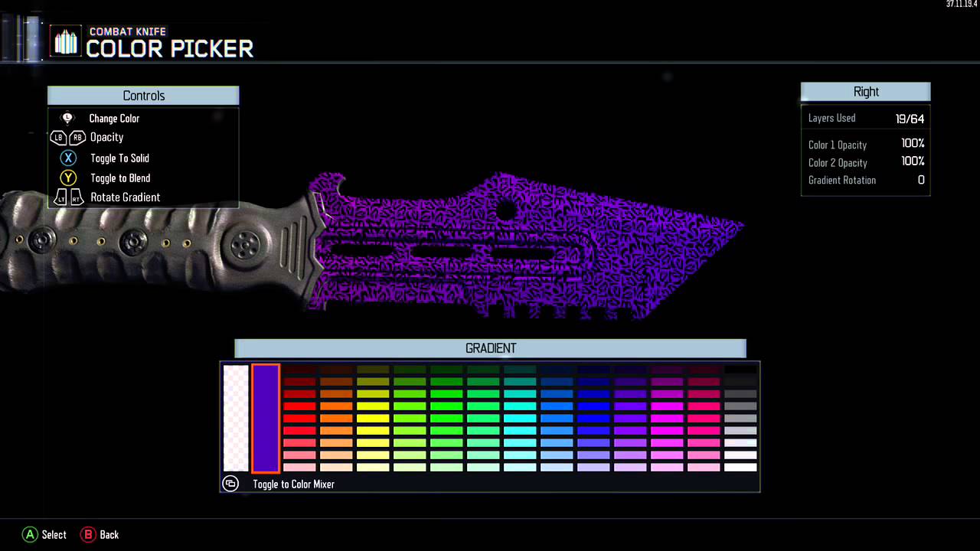Pick the black swatch atop the grayscale column

click(740, 370)
